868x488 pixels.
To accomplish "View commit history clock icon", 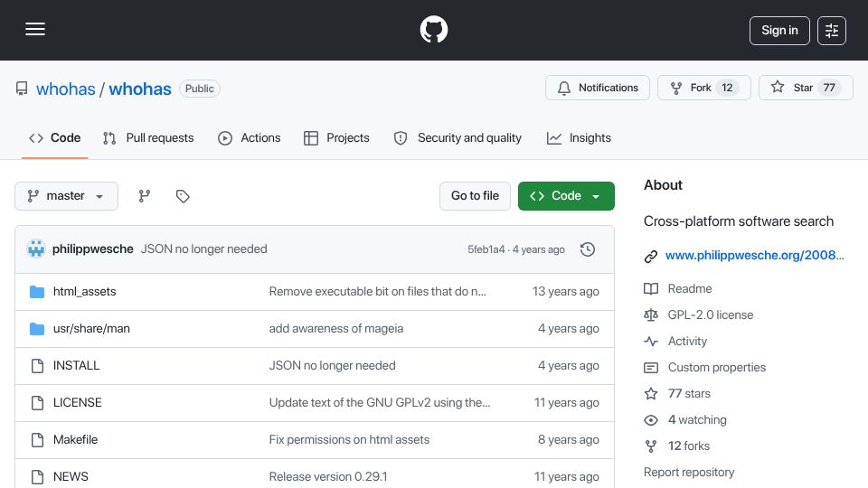I will coord(588,249).
